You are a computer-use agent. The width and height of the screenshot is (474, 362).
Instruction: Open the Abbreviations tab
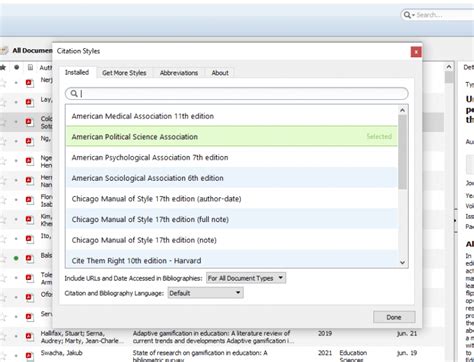point(179,73)
